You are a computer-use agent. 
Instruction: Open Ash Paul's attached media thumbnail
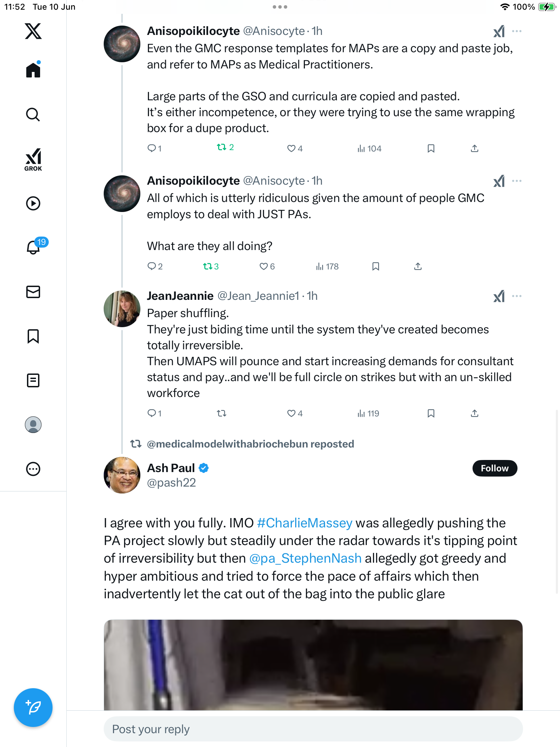(313, 665)
